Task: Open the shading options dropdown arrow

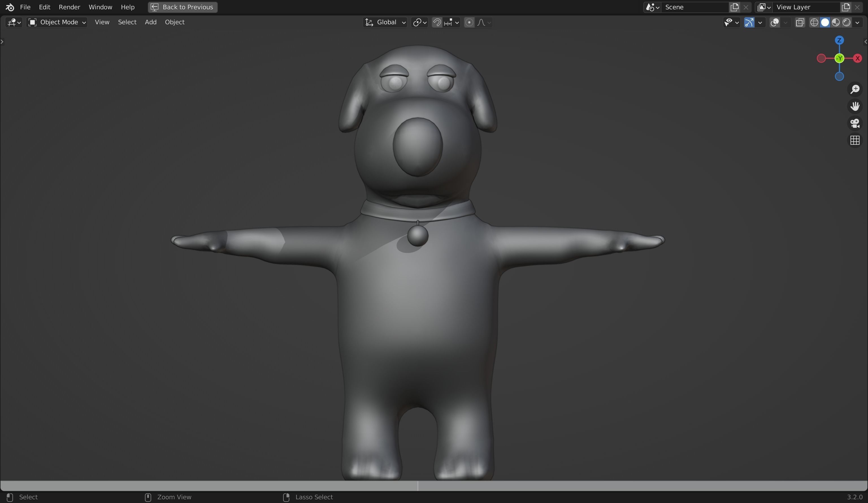Action: (857, 22)
